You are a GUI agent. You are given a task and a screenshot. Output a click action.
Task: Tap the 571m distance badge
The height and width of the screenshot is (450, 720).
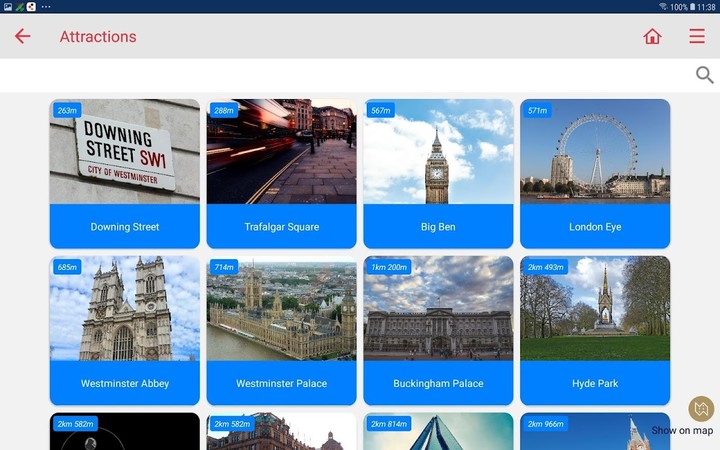pyautogui.click(x=537, y=110)
